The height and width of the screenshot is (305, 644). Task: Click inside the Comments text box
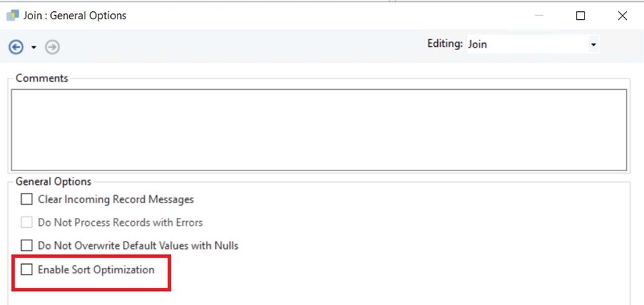pyautogui.click(x=318, y=129)
